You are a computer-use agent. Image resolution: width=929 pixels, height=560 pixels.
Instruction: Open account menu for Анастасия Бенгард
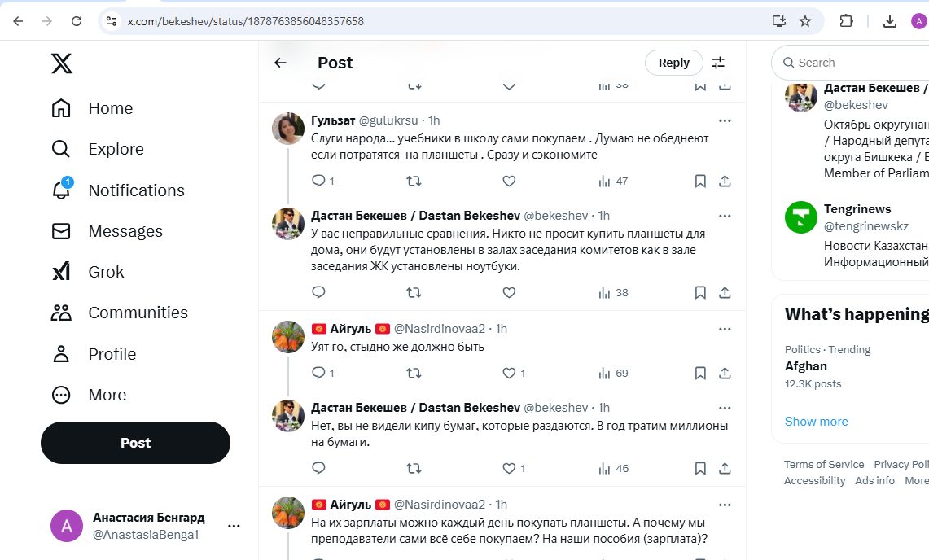pos(234,526)
